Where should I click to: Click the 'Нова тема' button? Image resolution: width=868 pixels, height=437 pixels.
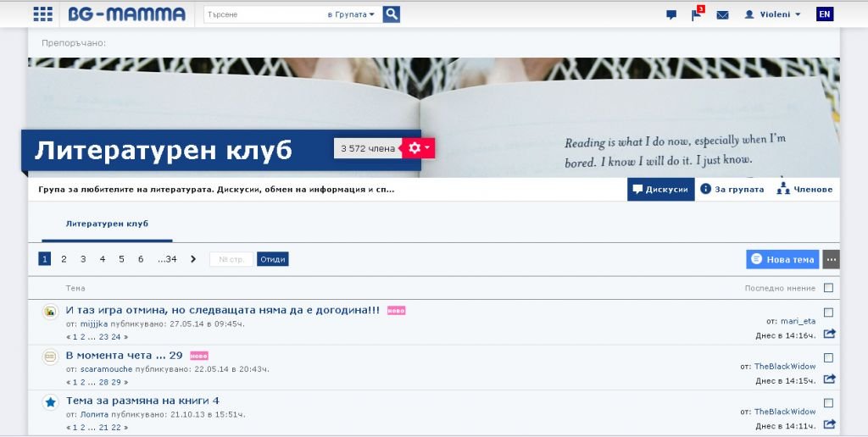click(x=782, y=259)
